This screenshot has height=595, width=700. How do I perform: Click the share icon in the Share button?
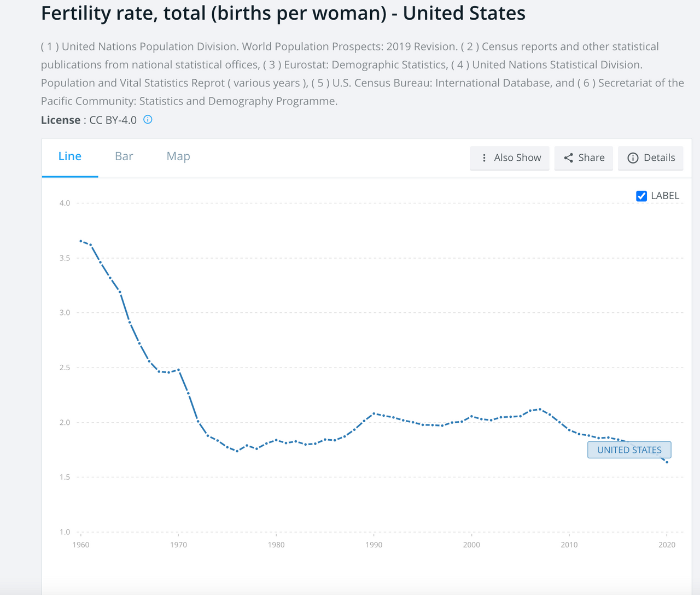tap(569, 158)
